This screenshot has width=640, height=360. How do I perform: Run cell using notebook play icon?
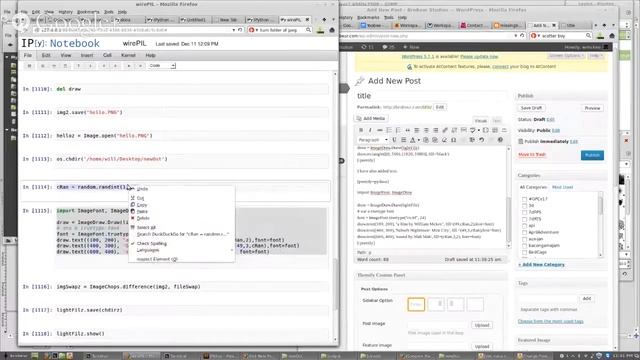pyautogui.click(x=129, y=66)
